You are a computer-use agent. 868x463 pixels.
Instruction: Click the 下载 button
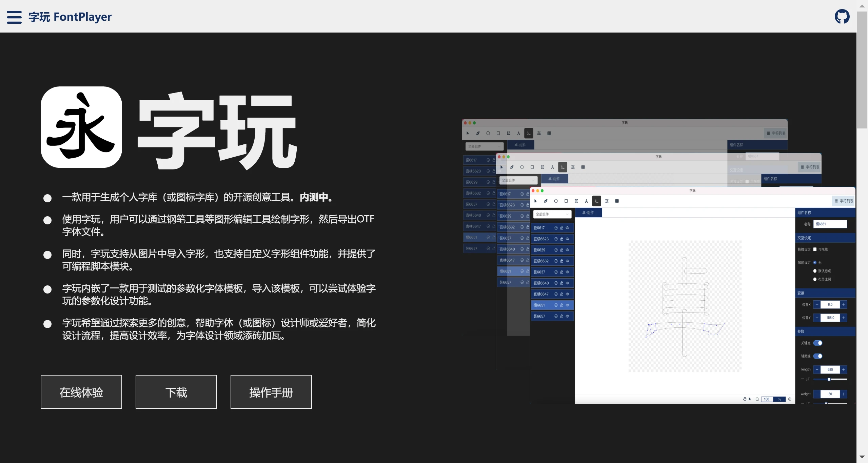point(177,392)
